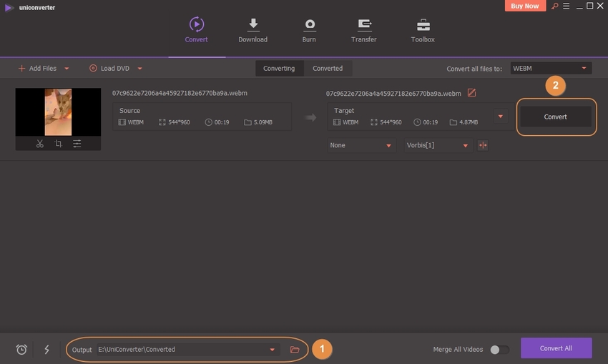Screen dimensions: 608x364
Task: Click the purple Convert All button
Action: tap(556, 348)
